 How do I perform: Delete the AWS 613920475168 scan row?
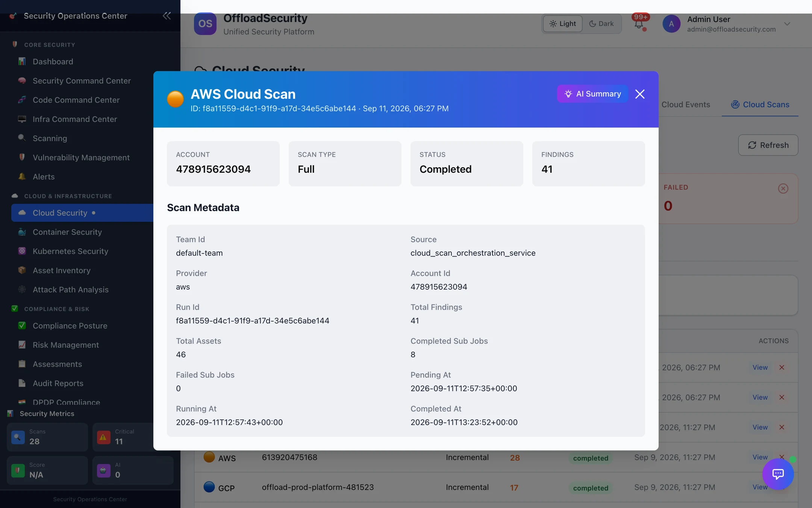pyautogui.click(x=782, y=457)
